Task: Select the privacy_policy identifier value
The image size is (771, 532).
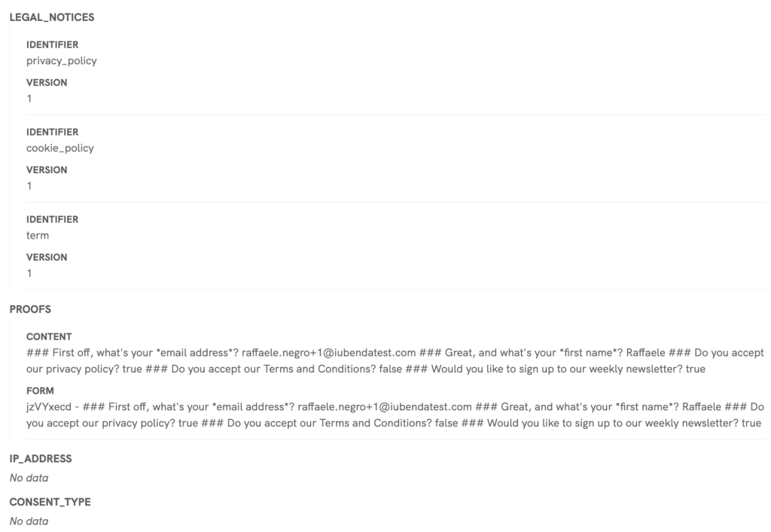Action: click(x=62, y=61)
